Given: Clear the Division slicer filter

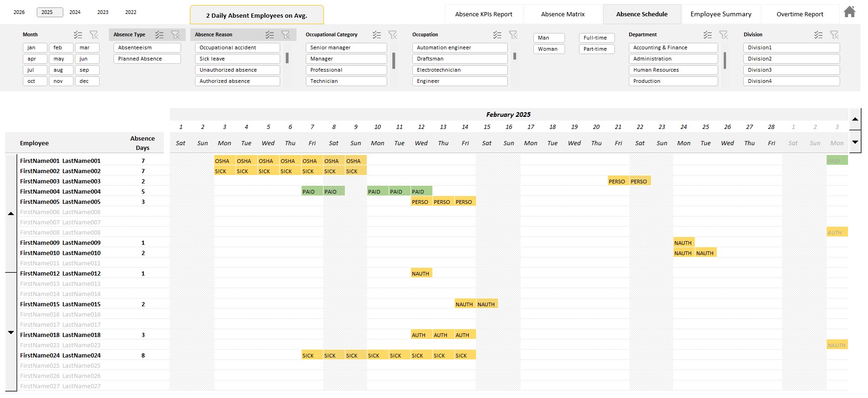Looking at the screenshot, I should 834,35.
